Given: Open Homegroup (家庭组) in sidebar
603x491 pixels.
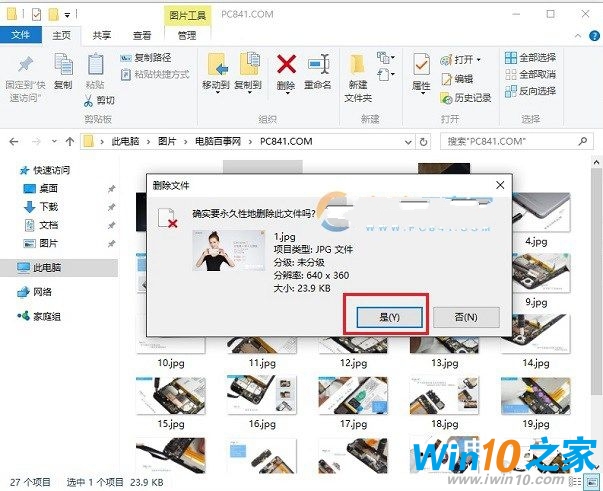Looking at the screenshot, I should click(39, 316).
